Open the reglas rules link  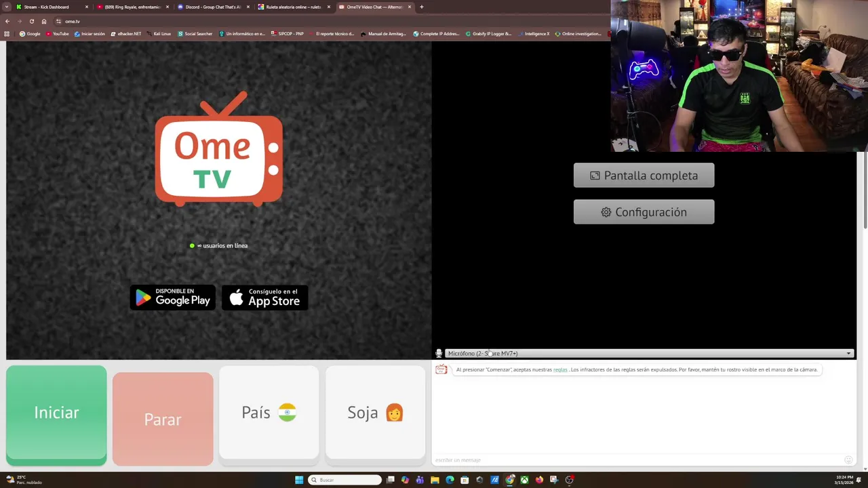pos(560,369)
